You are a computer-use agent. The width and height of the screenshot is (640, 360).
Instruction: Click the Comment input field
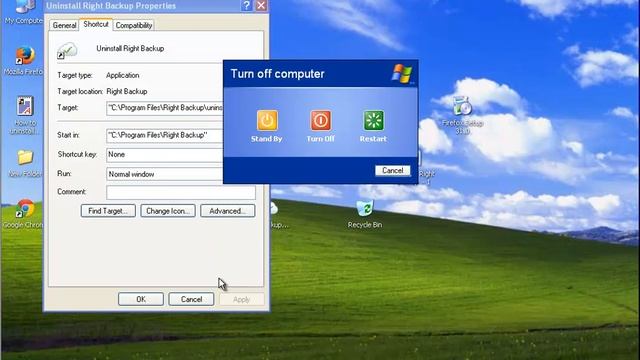point(181,192)
